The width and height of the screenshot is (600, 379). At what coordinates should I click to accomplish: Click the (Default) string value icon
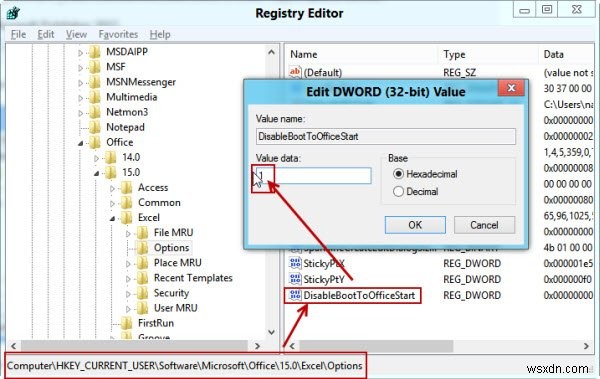295,72
